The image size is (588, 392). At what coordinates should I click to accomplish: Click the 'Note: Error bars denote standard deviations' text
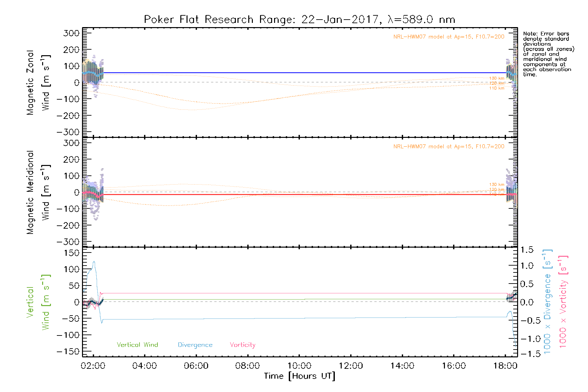point(548,54)
